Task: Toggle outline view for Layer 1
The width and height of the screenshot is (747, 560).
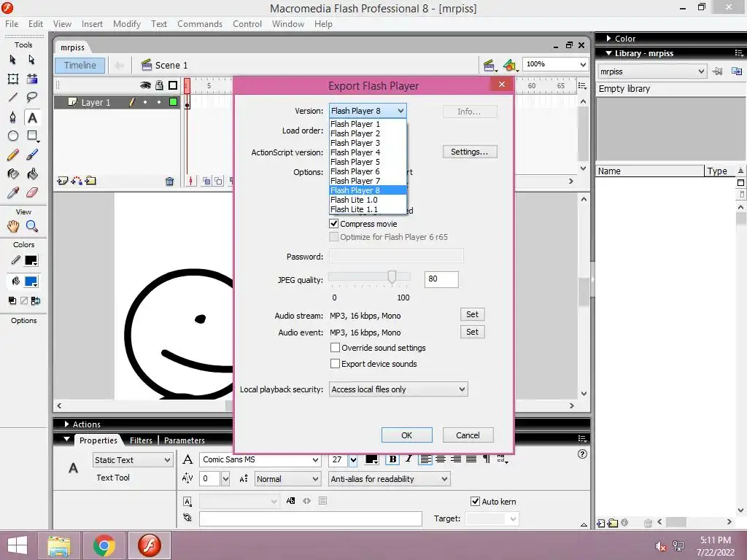Action: [x=173, y=102]
